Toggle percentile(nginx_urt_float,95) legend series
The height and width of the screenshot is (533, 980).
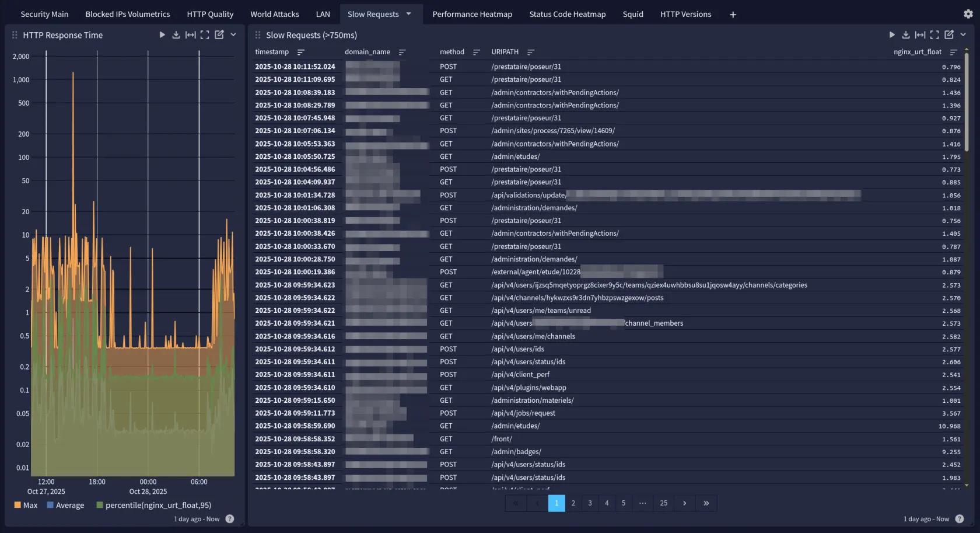tap(153, 506)
